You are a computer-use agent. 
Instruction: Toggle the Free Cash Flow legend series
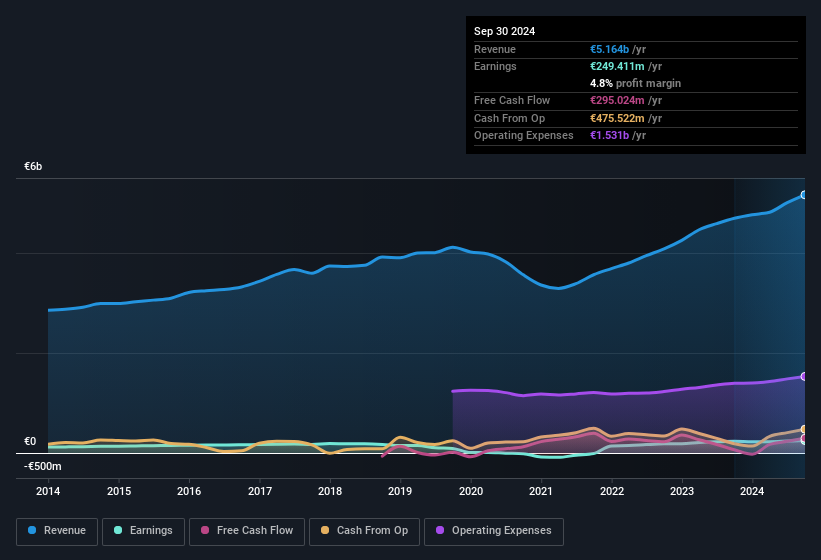coord(247,531)
